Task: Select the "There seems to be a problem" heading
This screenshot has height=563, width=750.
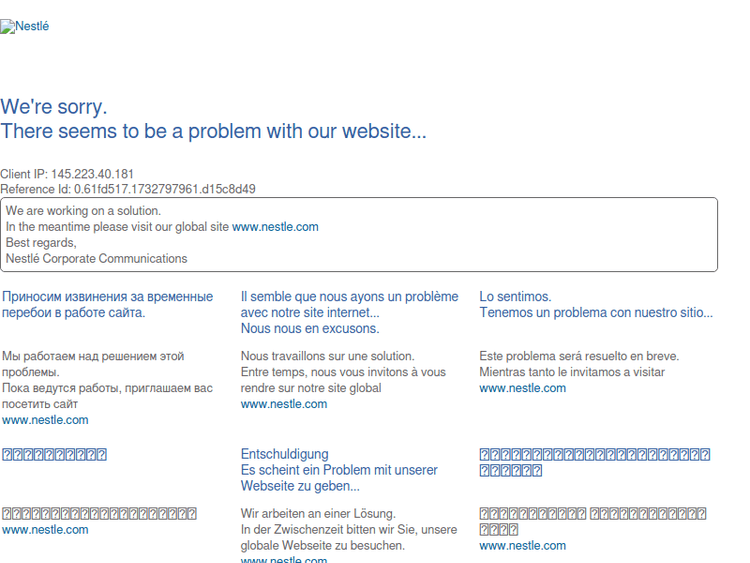Action: click(213, 131)
